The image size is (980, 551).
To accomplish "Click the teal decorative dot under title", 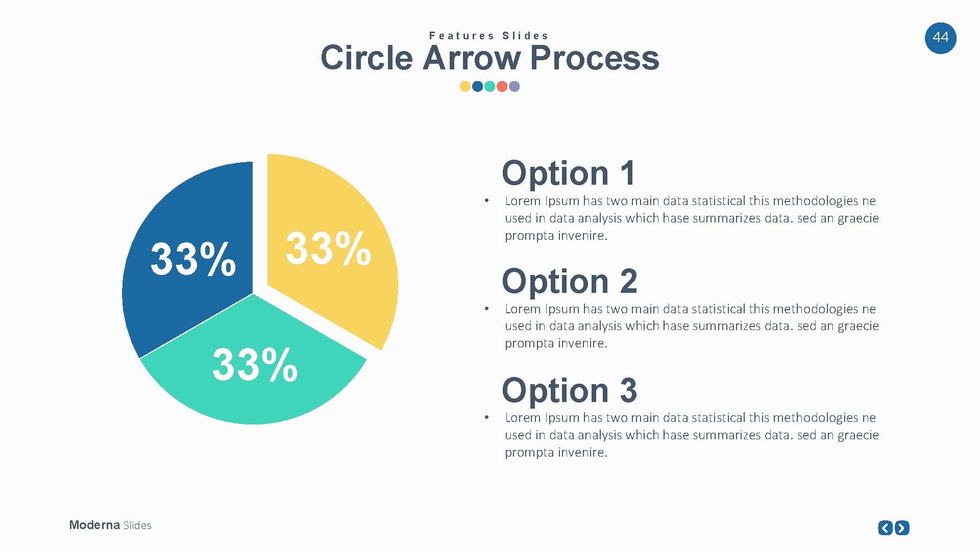I will click(x=489, y=86).
